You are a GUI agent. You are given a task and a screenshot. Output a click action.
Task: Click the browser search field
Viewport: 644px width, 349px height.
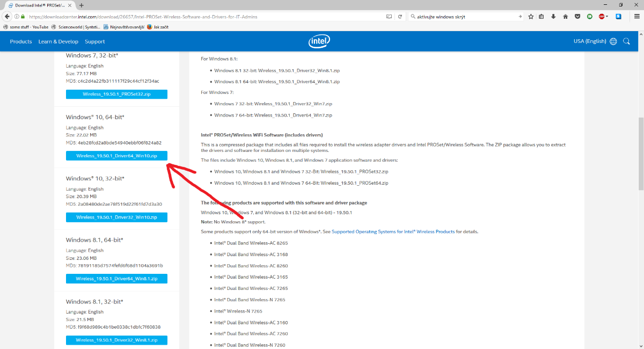coord(464,17)
